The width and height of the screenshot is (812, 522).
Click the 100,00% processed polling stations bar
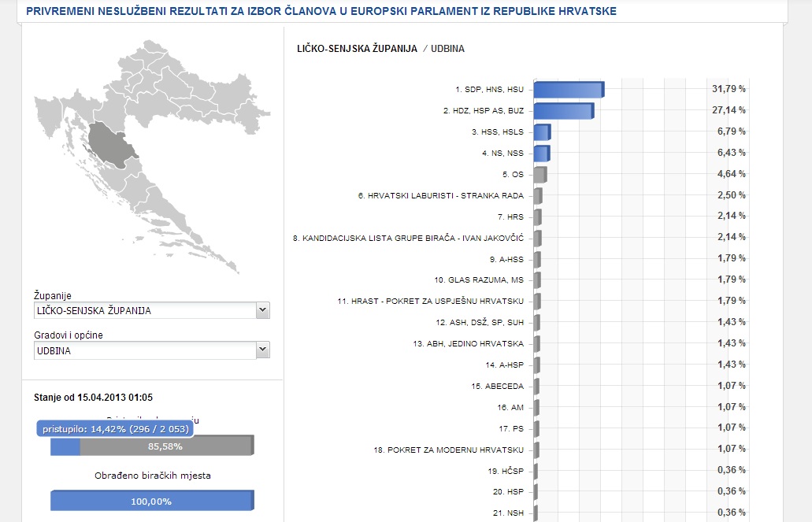[152, 501]
